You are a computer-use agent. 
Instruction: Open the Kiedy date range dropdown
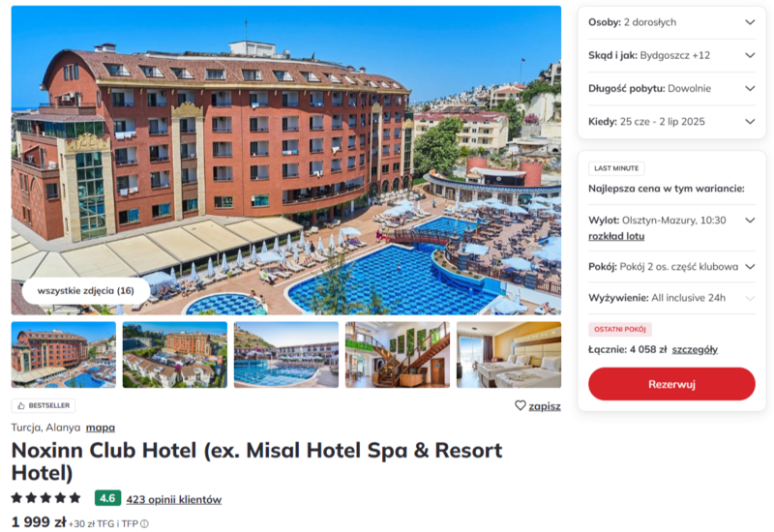(671, 122)
